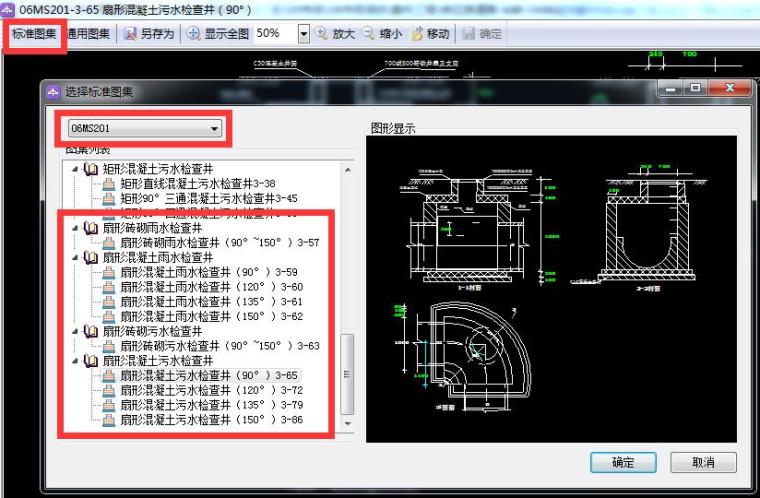760x498 pixels.
Task: Click the 缩小 zoom-out magnifier icon
Action: [x=368, y=33]
